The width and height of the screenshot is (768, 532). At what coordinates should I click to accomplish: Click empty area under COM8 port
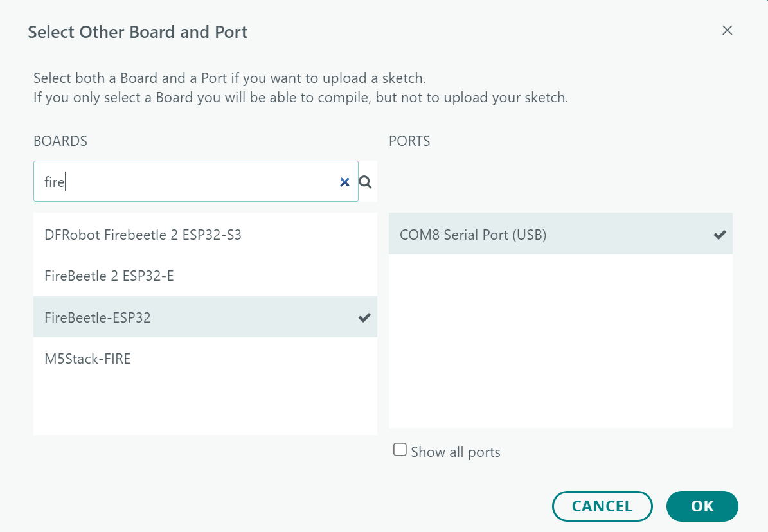pyautogui.click(x=560, y=341)
